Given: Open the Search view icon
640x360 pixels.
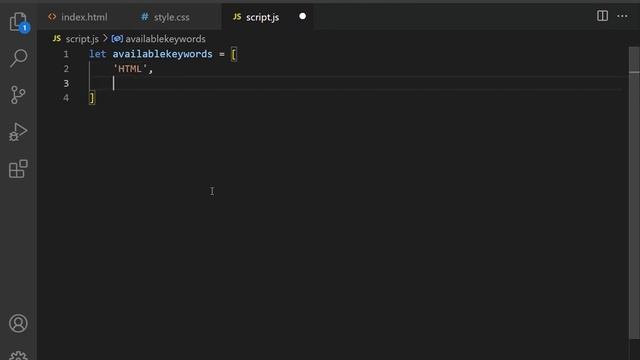Looking at the screenshot, I should coord(18,58).
